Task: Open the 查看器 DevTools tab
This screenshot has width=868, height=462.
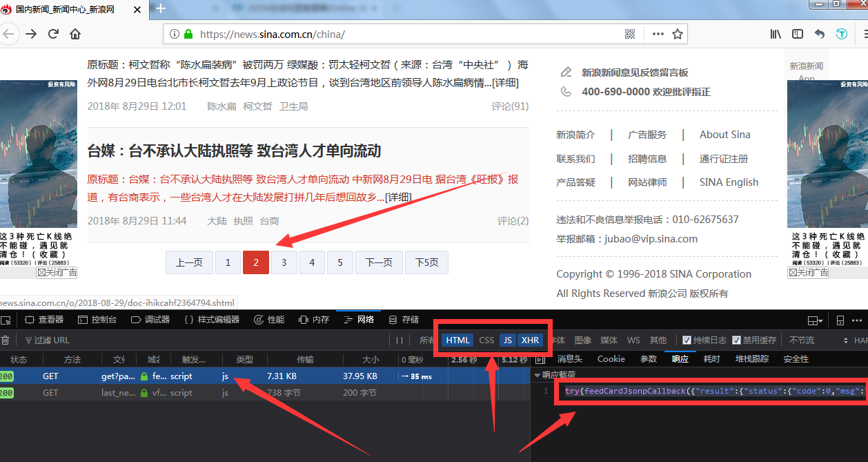Action: (x=44, y=320)
